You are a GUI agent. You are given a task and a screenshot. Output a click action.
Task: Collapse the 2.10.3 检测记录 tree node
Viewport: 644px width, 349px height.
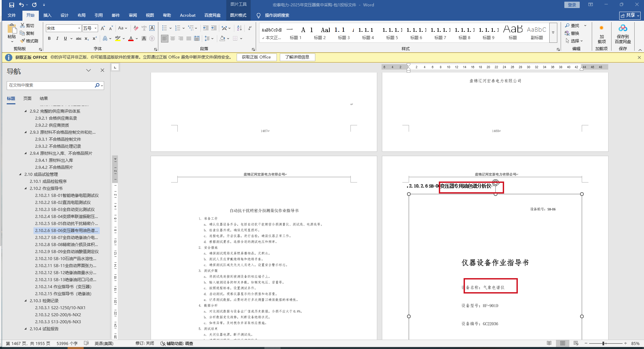(x=26, y=301)
